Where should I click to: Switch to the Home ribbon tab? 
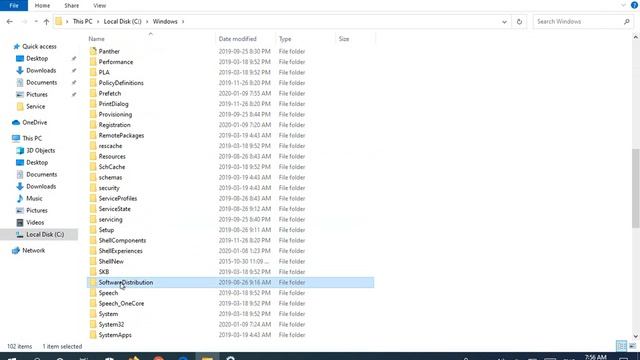point(42,6)
